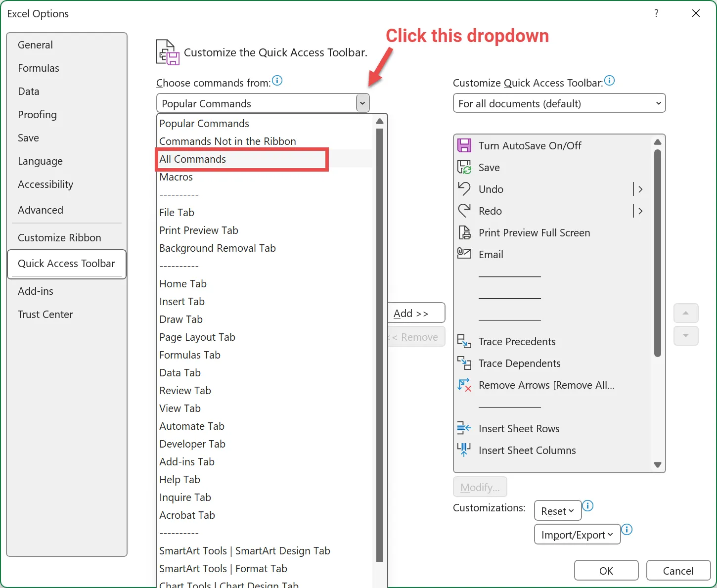Select the Print Preview Full Screen icon
717x588 pixels.
coord(464,232)
